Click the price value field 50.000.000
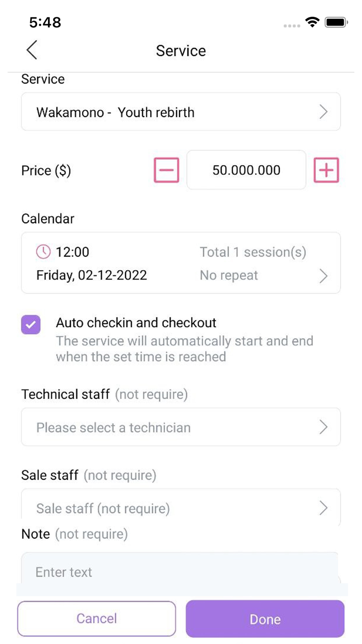362x644 pixels. coord(246,170)
